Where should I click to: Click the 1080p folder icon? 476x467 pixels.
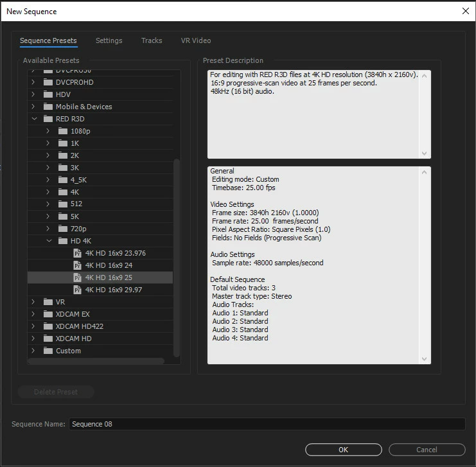(x=63, y=131)
